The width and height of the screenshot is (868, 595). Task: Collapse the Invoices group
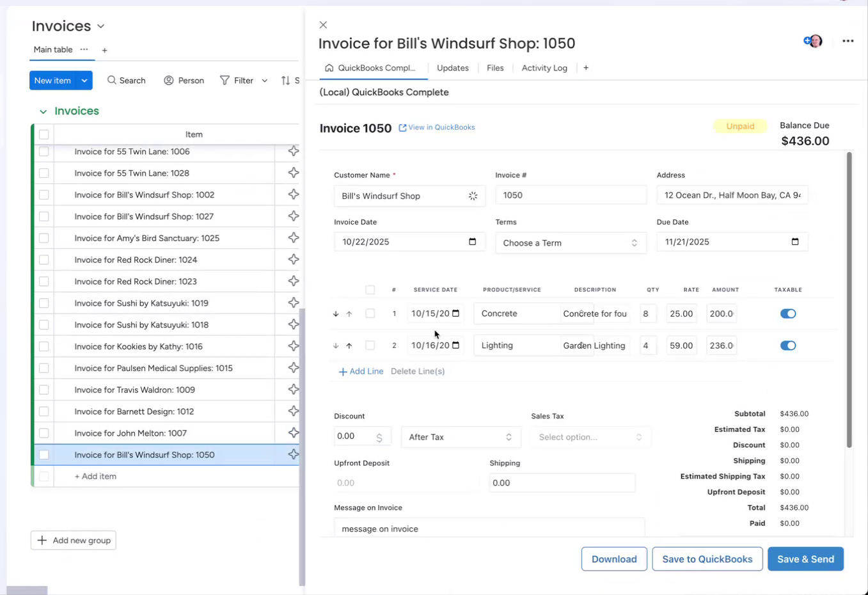43,111
